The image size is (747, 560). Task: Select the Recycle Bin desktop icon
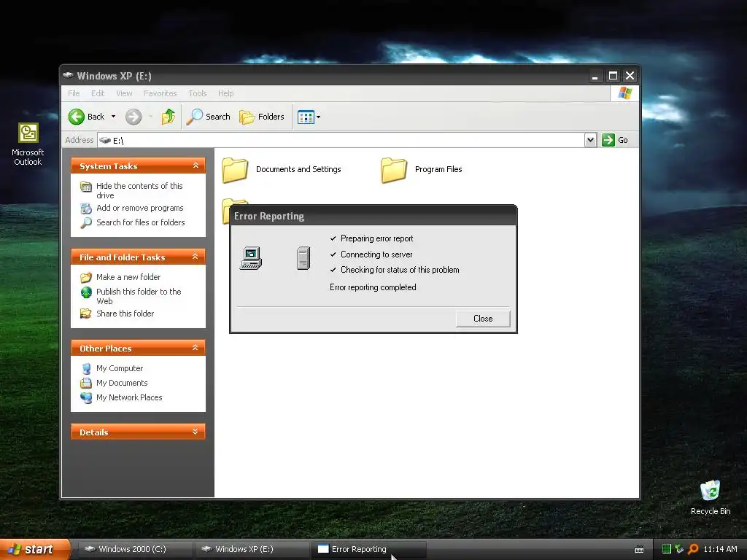tap(711, 498)
